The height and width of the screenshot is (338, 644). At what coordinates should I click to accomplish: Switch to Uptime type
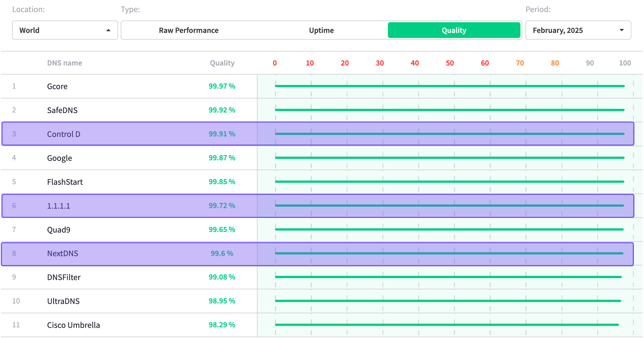(x=321, y=30)
